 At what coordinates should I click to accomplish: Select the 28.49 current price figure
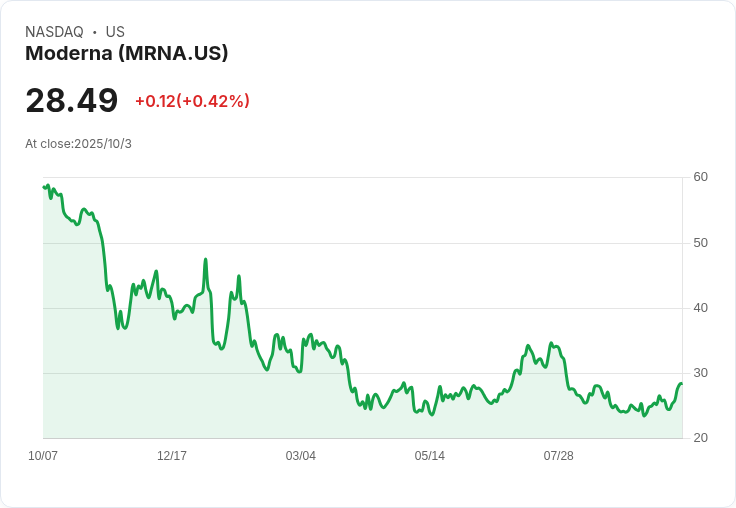tap(72, 100)
